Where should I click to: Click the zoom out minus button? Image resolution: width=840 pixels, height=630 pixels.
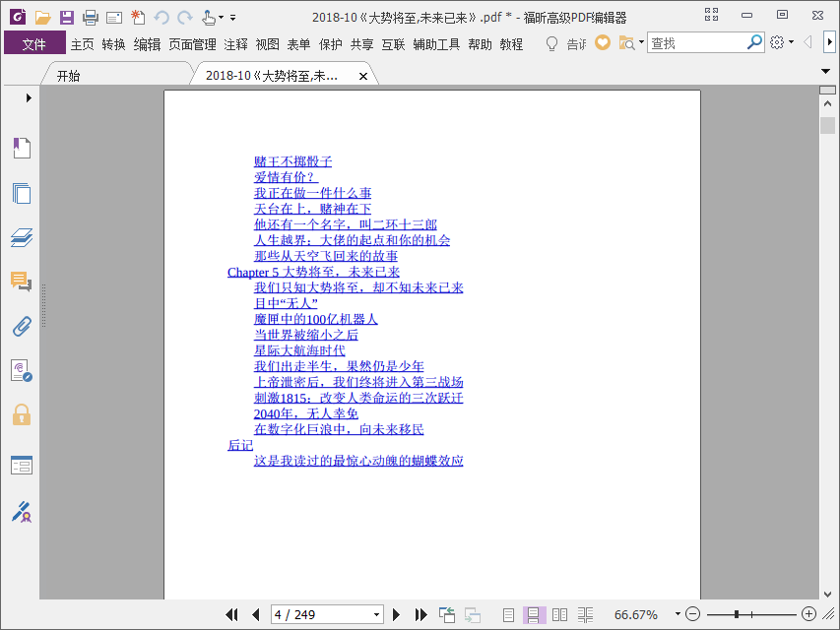[692, 614]
